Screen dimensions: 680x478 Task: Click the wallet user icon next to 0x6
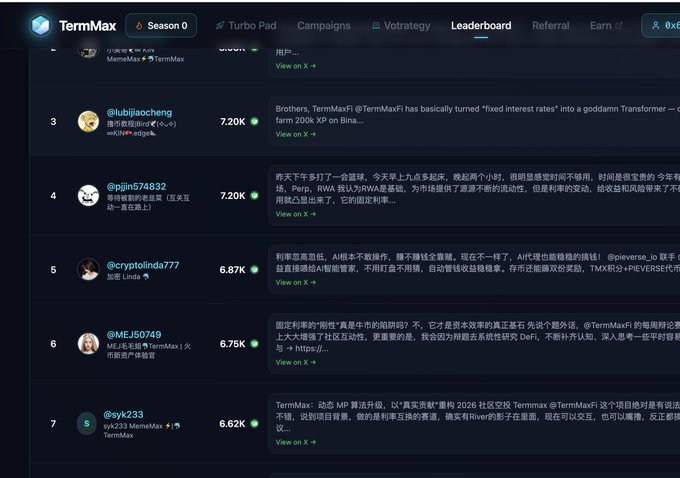657,26
